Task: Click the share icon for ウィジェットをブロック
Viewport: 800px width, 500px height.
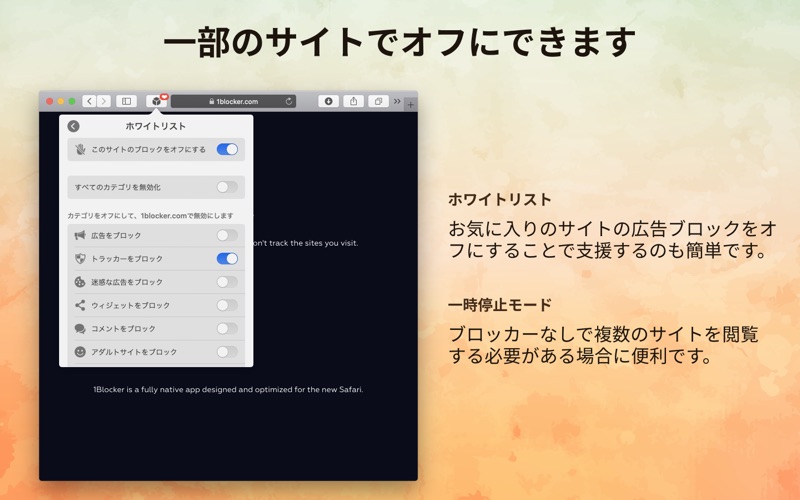Action: click(80, 305)
